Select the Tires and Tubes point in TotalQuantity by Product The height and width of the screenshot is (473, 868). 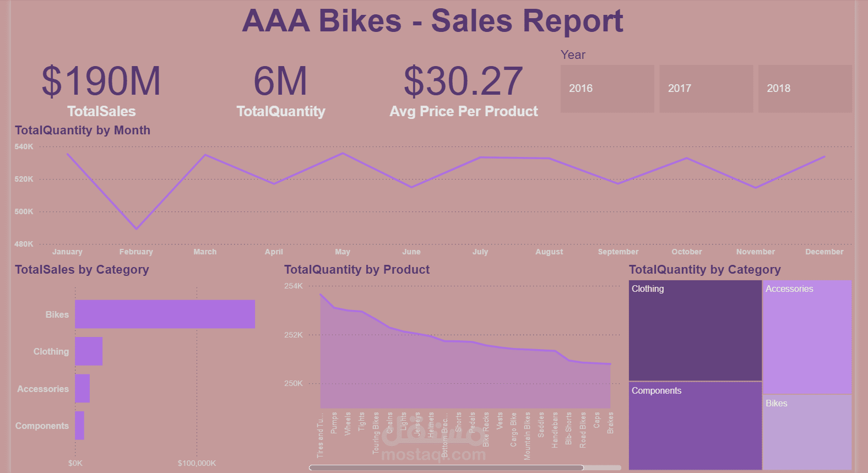321,293
